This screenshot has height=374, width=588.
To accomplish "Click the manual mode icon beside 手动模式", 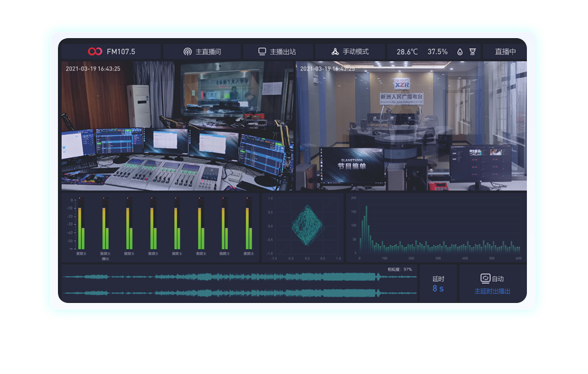I will coord(335,52).
